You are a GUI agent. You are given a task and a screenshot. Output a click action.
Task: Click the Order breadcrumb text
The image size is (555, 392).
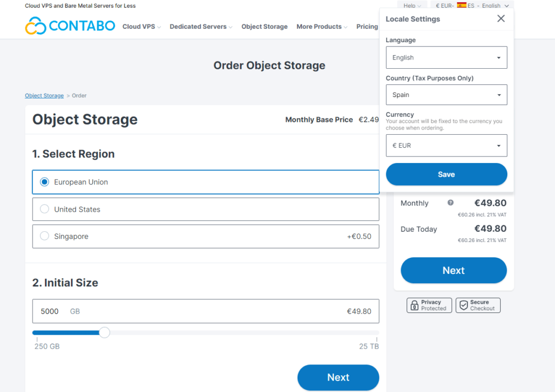coord(79,95)
